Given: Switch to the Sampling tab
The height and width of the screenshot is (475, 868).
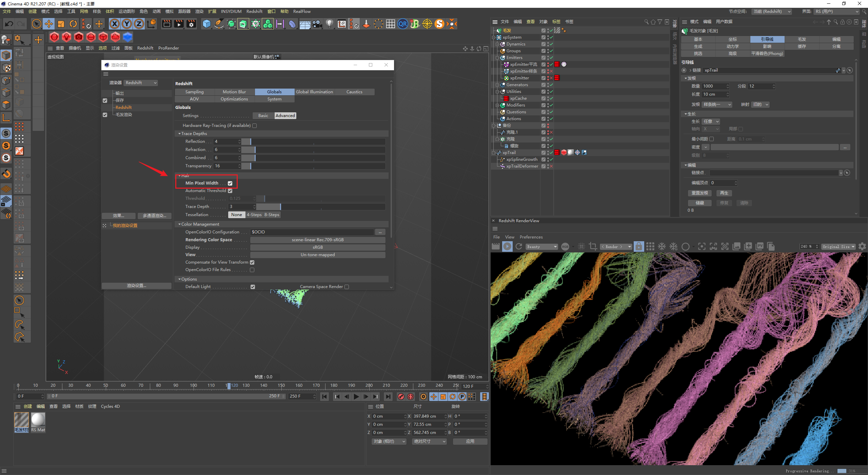Looking at the screenshot, I should [x=194, y=92].
